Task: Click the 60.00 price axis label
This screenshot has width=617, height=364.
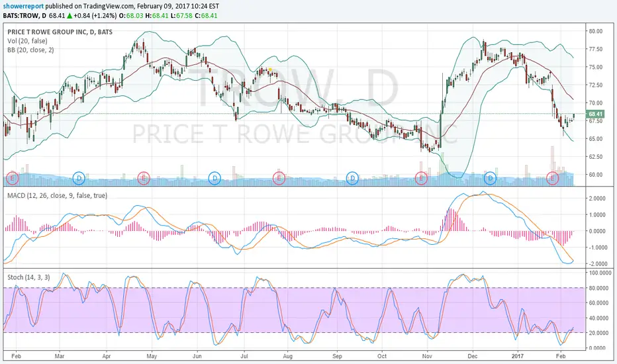Action: point(595,175)
